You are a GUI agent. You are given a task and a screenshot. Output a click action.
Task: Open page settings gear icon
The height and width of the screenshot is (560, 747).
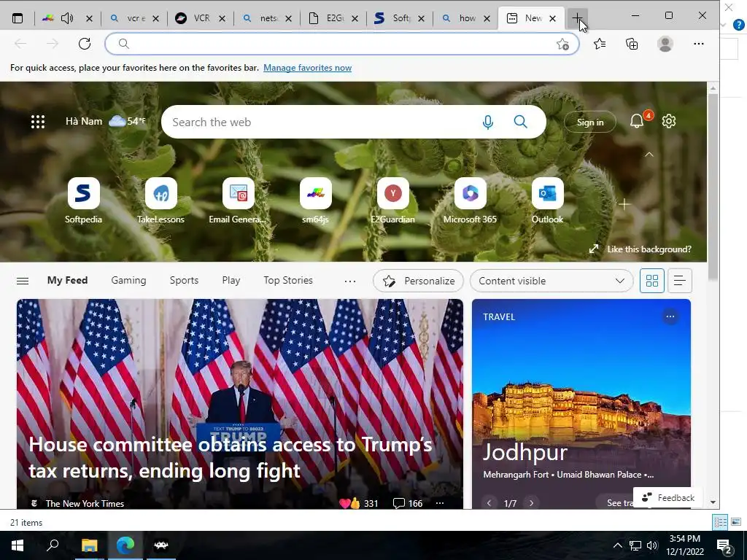[x=669, y=121]
